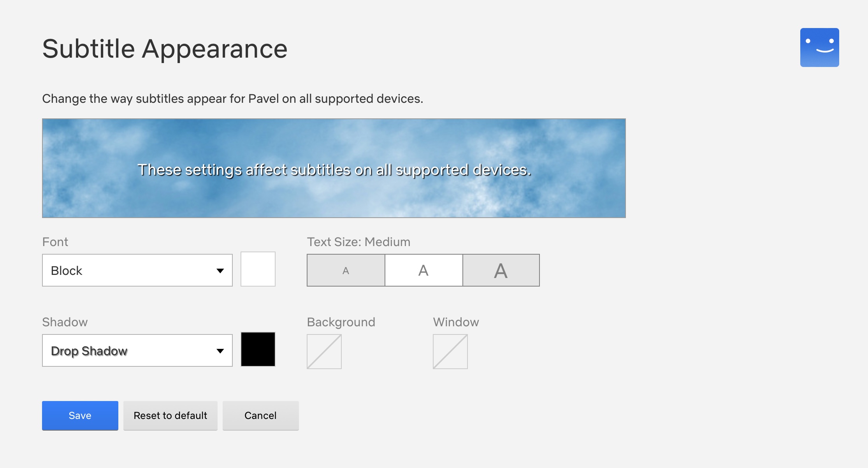Select the small text size A
The image size is (868, 468).
point(346,271)
